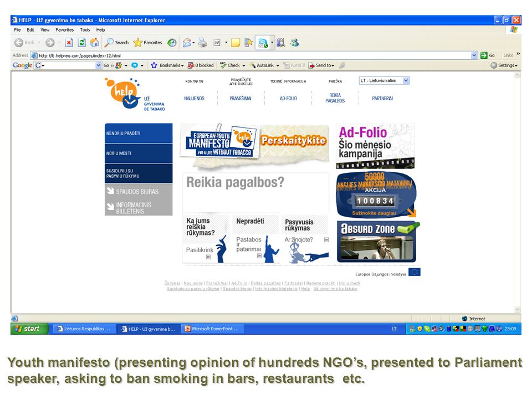Click the Send to icon
Image resolution: width=532 pixels, height=399 pixels.
(311, 65)
